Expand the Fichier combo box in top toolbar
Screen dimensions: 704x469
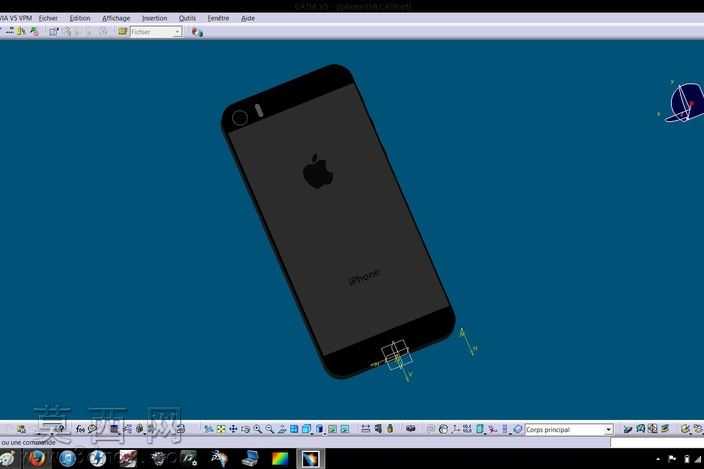(x=177, y=32)
